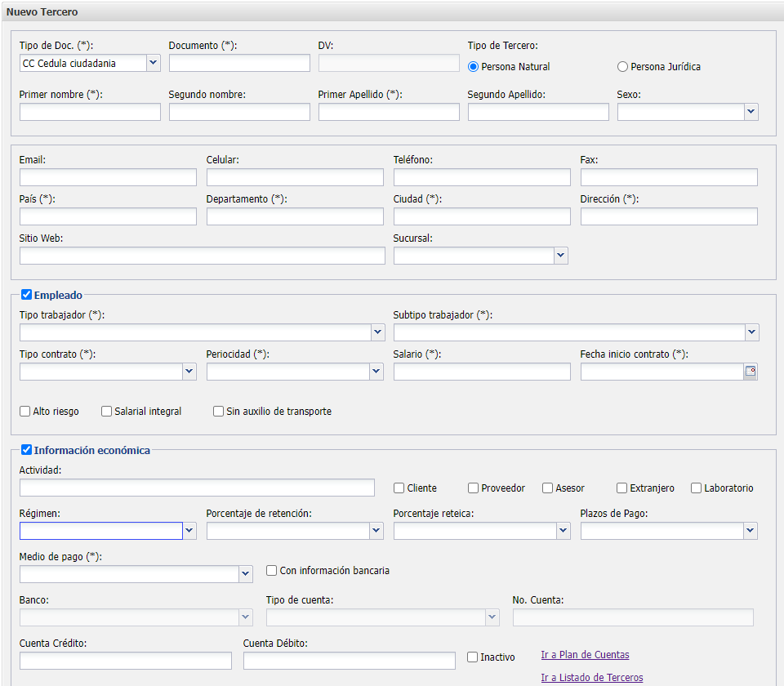
Task: Toggle the Con información bancaria checkbox
Action: click(272, 571)
